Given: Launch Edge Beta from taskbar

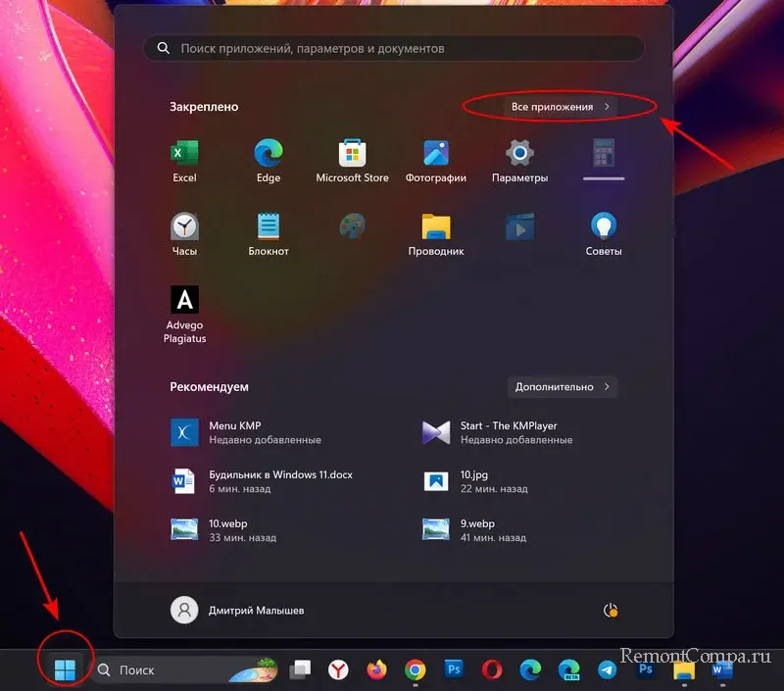Looking at the screenshot, I should click(569, 670).
